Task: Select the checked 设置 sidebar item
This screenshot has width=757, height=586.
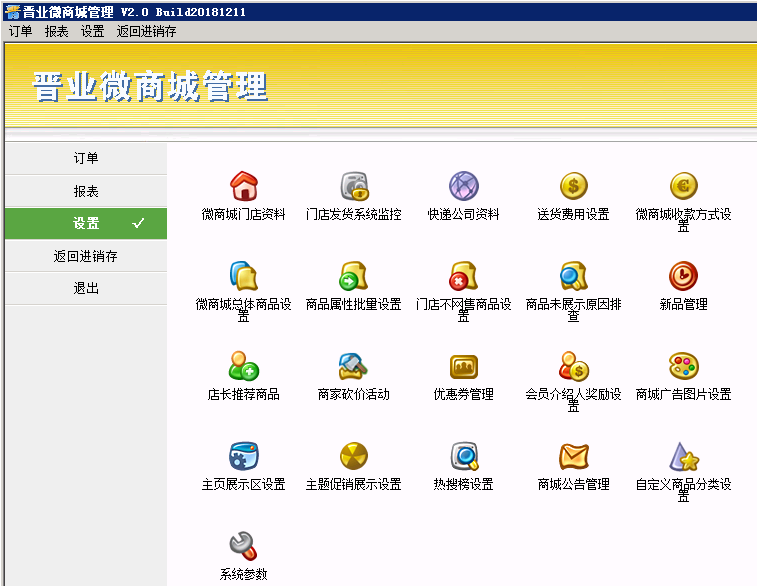Action: (x=86, y=223)
